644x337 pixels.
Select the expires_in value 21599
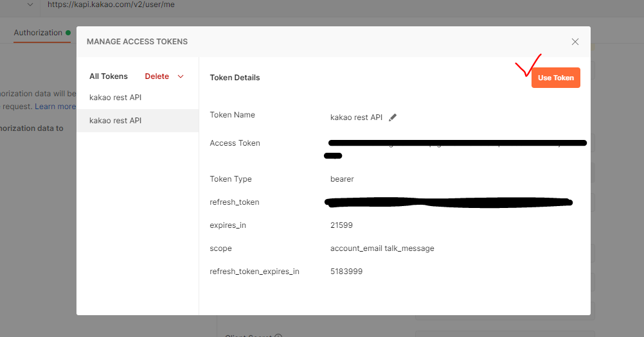click(x=341, y=225)
